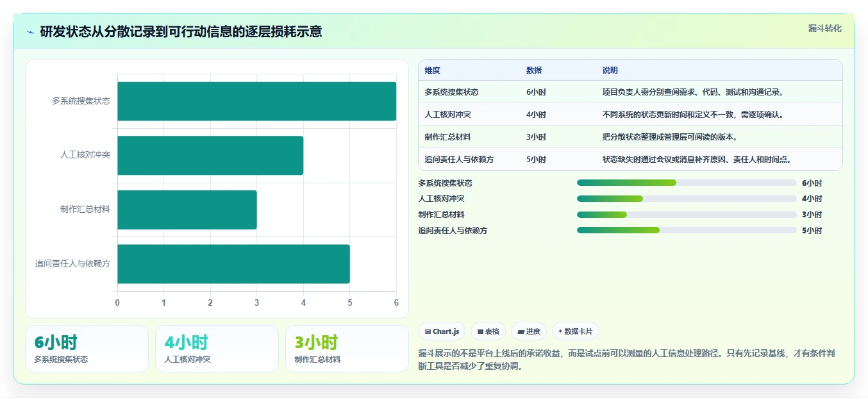The width and height of the screenshot is (868, 398).
Task: Click the 漏斗转化 label in header
Action: pos(824,29)
